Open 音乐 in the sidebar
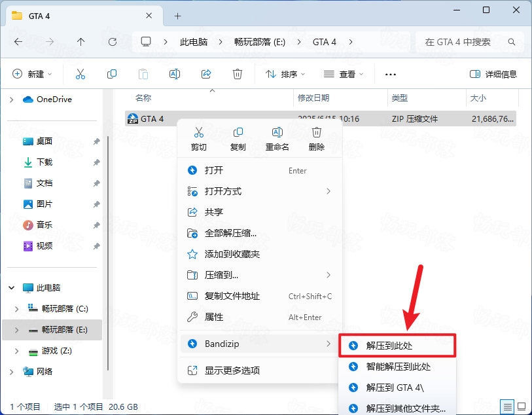532x415 pixels. coord(44,225)
